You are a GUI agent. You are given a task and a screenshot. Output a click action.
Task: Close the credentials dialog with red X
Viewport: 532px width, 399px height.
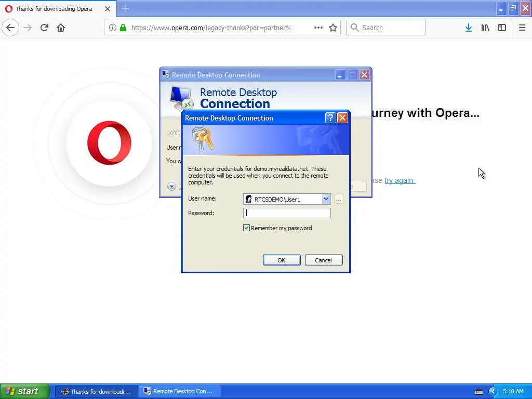(343, 118)
